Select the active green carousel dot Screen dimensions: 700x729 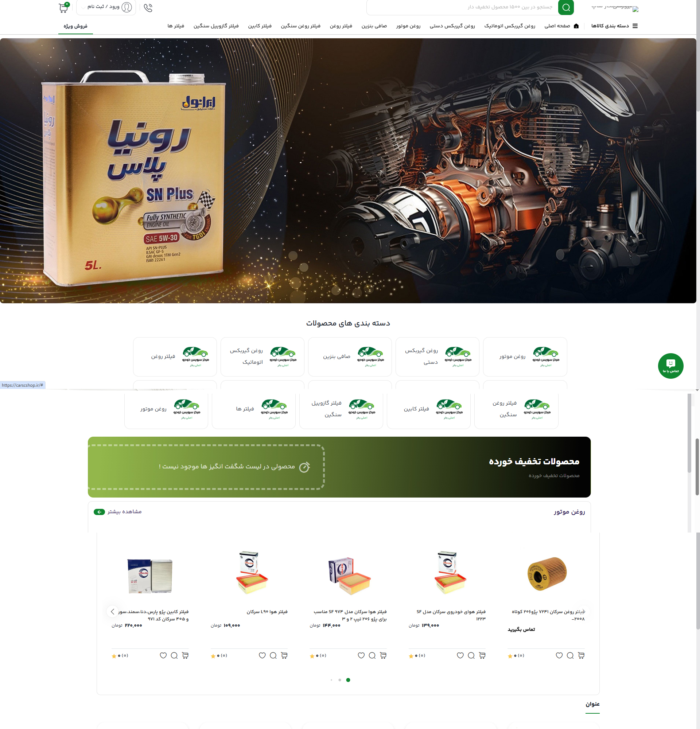[x=348, y=680]
